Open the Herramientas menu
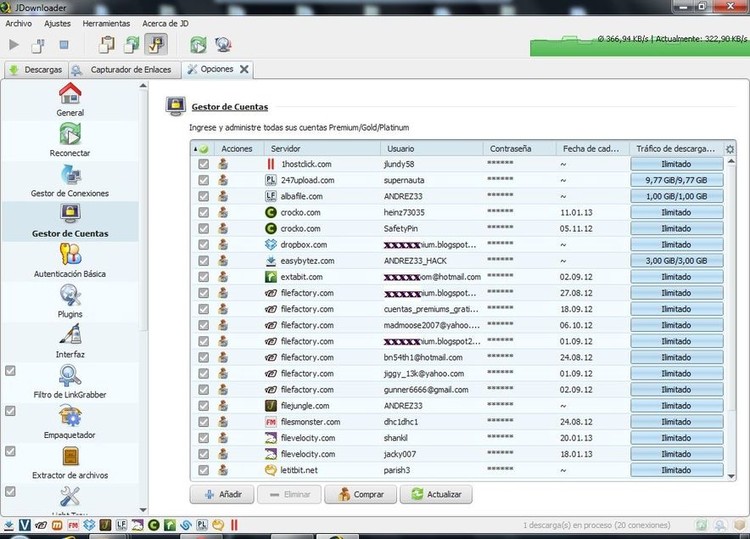This screenshot has height=539, width=750. pos(106,23)
